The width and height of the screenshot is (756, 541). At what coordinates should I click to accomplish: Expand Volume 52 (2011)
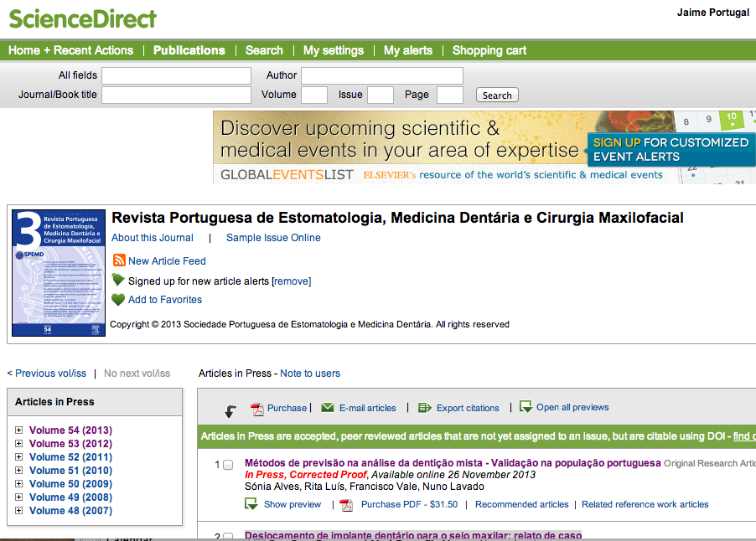[x=18, y=456]
